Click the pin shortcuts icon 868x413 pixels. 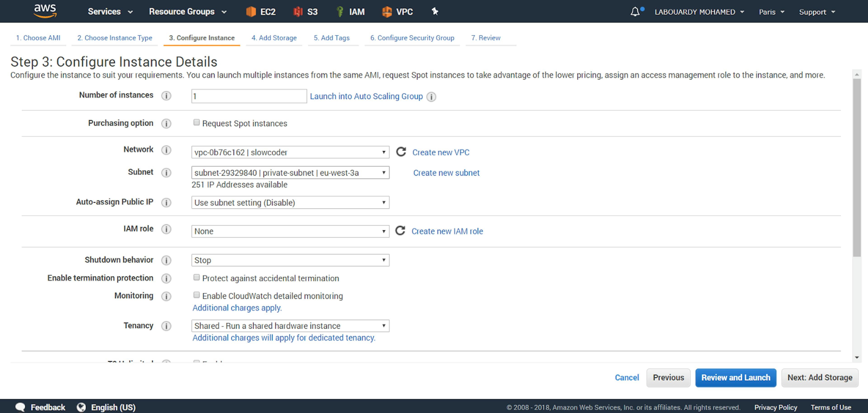435,12
